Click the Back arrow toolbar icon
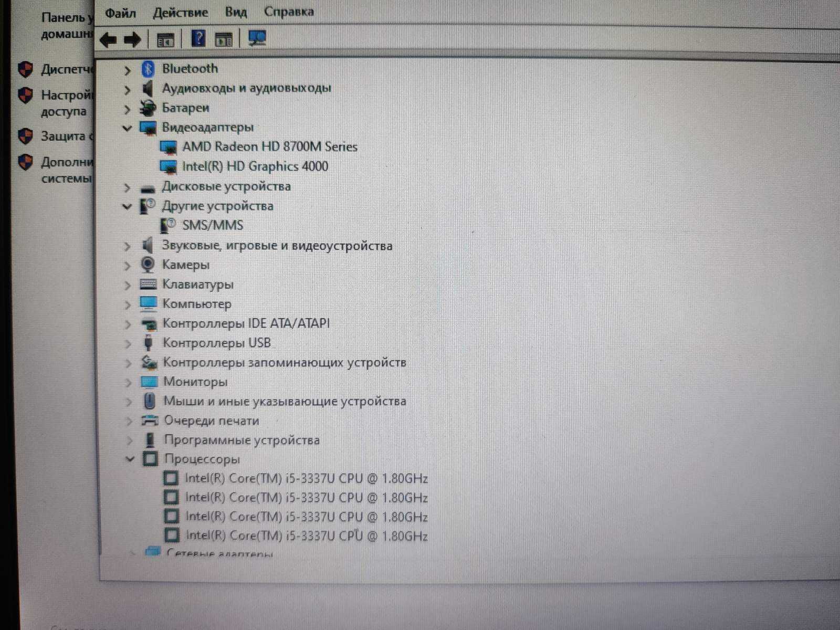 [x=108, y=39]
